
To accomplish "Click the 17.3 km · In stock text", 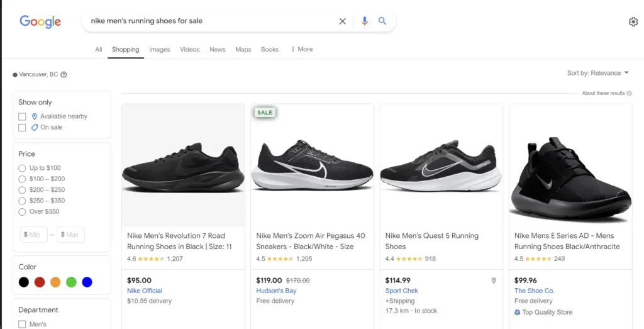I will coord(411,311).
